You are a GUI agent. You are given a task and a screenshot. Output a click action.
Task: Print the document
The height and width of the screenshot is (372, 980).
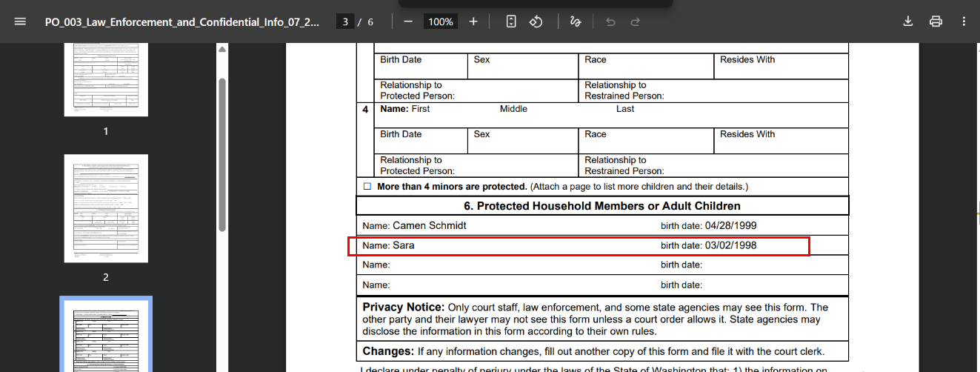pyautogui.click(x=936, y=21)
